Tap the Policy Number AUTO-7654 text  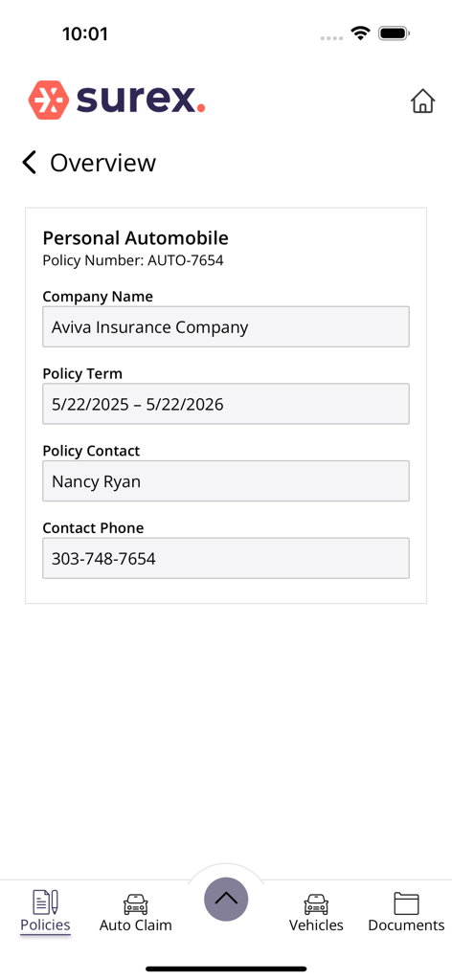coord(133,260)
